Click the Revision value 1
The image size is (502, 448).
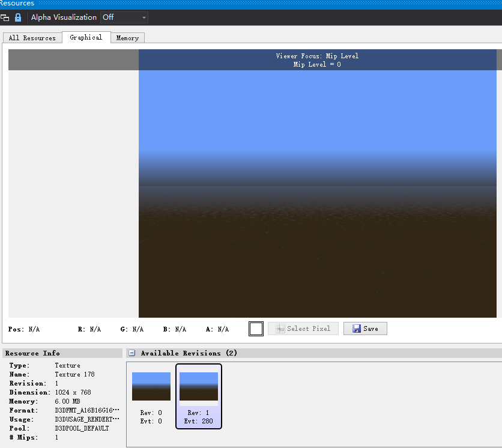pos(56,383)
